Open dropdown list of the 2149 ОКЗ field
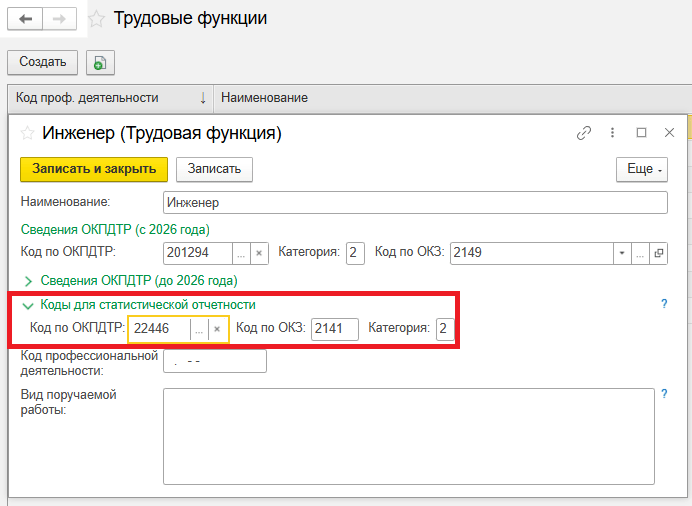The height and width of the screenshot is (506, 692). click(x=623, y=253)
